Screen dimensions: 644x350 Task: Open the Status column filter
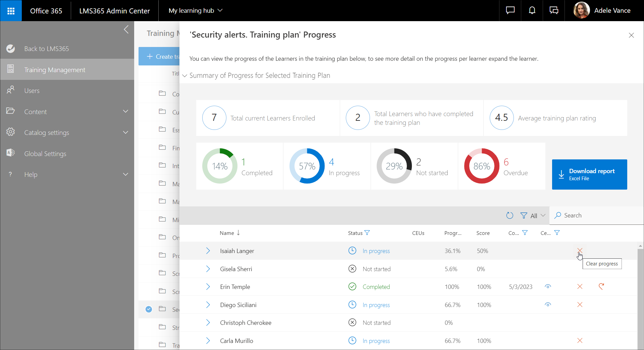pos(368,233)
